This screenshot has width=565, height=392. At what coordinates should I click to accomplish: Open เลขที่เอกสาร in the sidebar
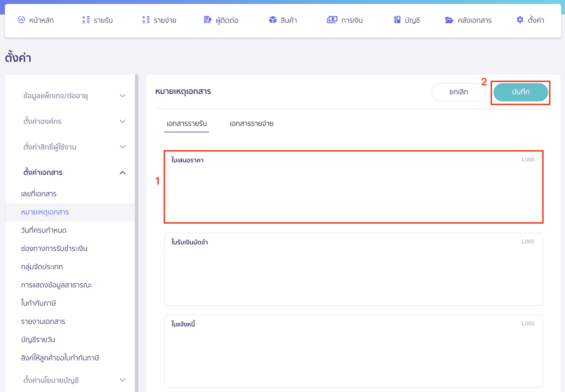click(39, 194)
